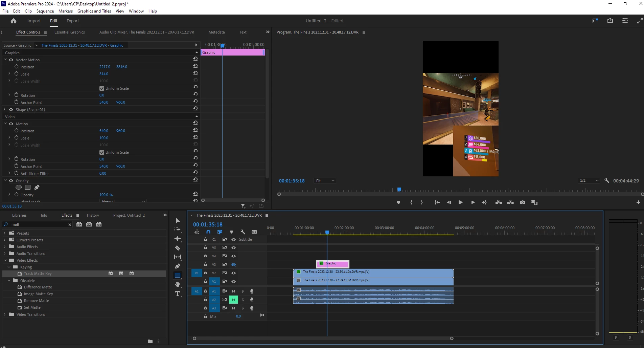Open timeline display settings wrench
The image size is (644, 348).
click(243, 232)
